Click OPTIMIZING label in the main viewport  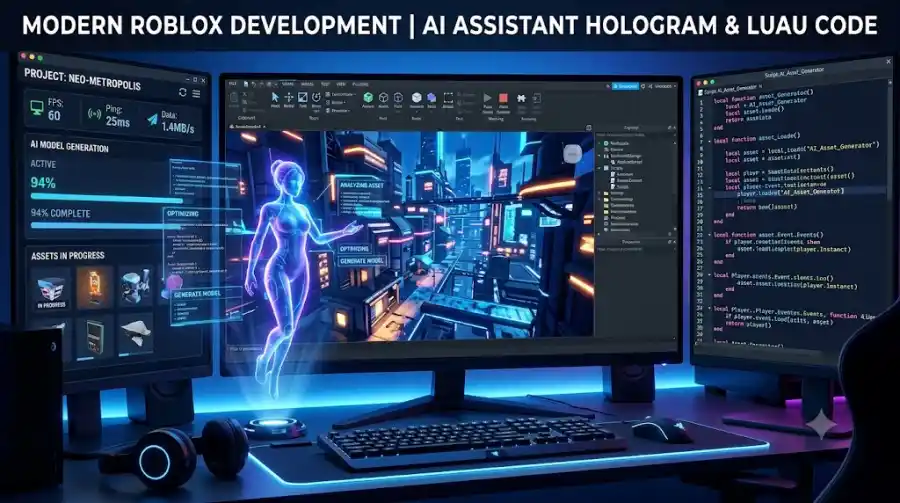click(354, 249)
